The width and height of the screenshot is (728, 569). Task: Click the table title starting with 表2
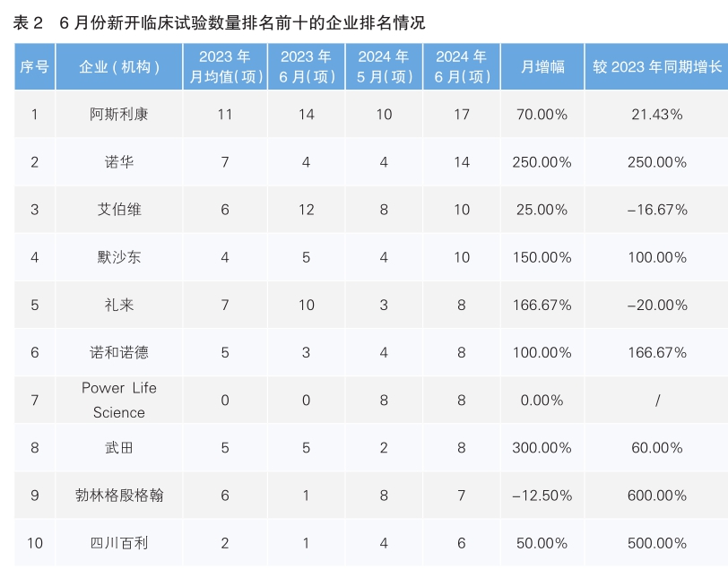coord(220,23)
